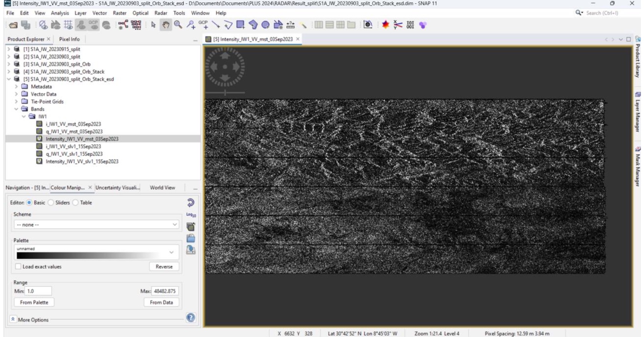644x337 pixels.
Task: Toggle Log10 scaling in Colour Manipulation
Action: [x=191, y=215]
